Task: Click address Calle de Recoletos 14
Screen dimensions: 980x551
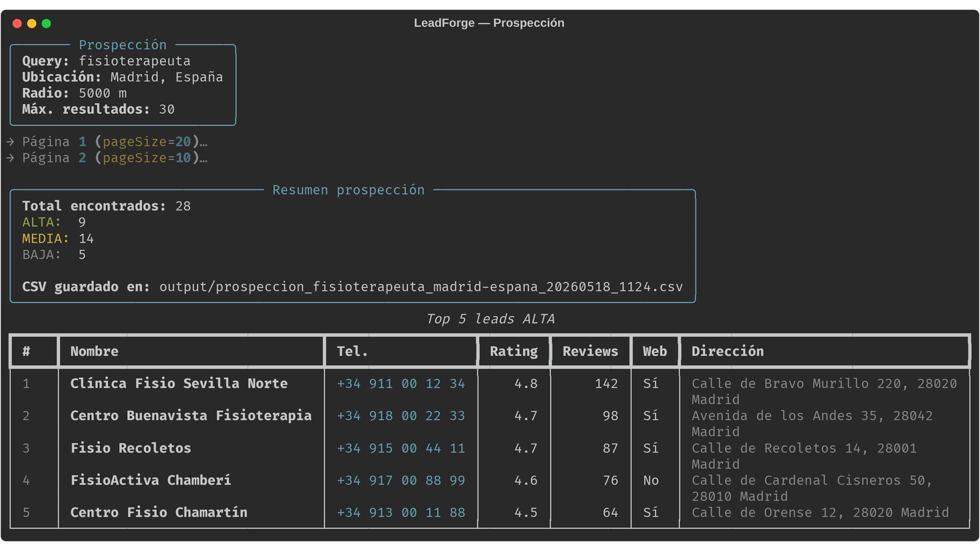Action: (x=804, y=456)
